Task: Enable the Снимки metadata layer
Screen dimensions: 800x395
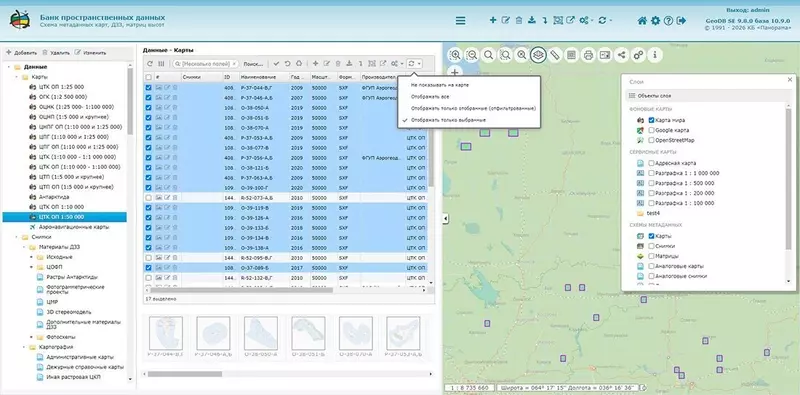Action: 651,246
